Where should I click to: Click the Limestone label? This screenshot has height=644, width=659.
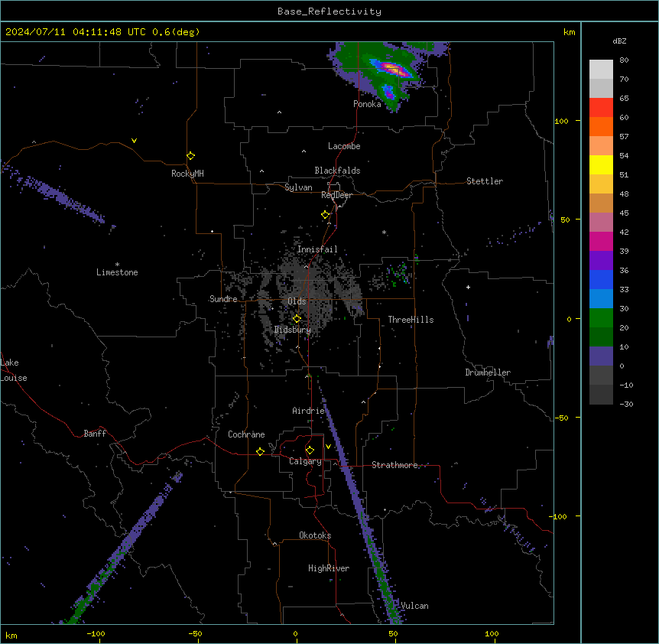coord(117,272)
